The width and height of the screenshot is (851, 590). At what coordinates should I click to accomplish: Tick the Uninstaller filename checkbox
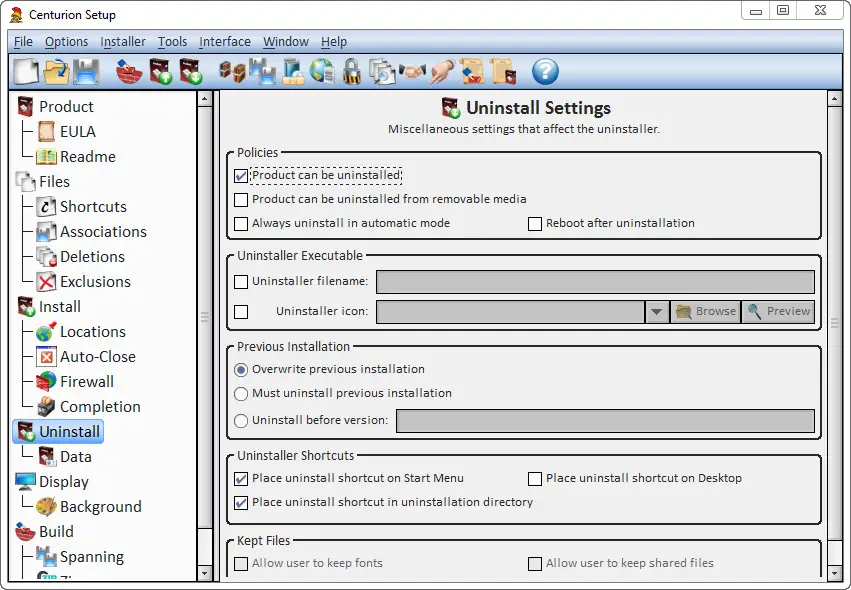pos(241,282)
